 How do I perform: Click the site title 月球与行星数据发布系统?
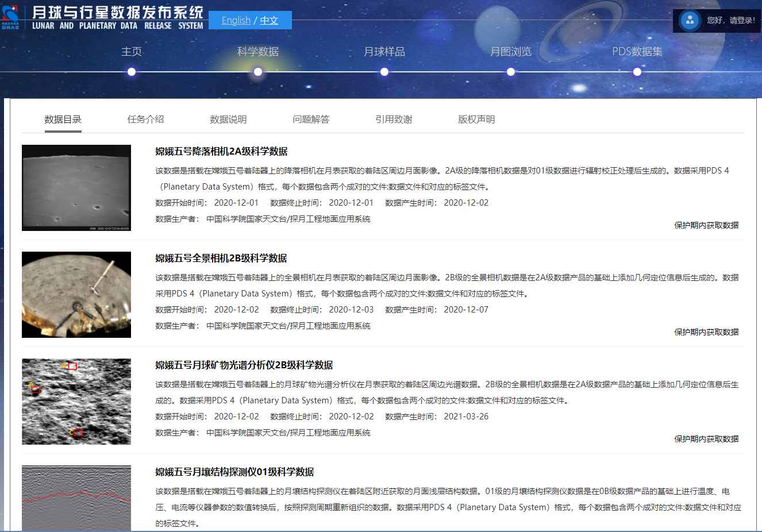[118, 12]
